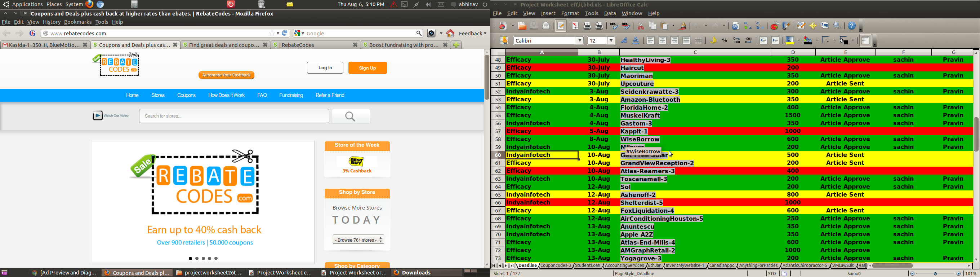Screen dimensions: 980x277
Task: Reload page in Firefox
Action: tap(285, 34)
